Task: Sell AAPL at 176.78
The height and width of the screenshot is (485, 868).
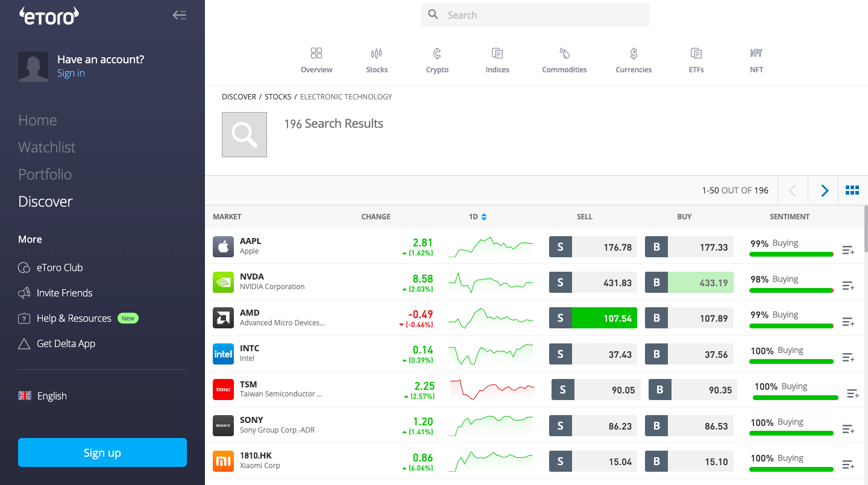Action: point(593,247)
